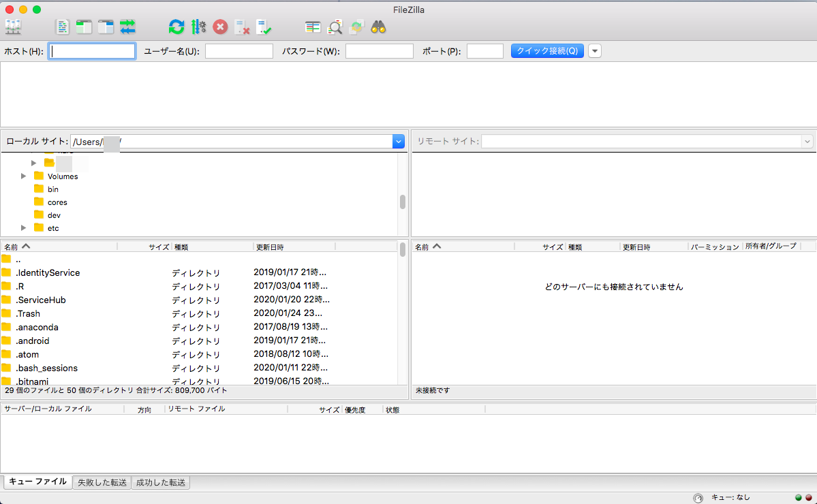This screenshot has width=817, height=504.
Task: Sort remote list by 所有者/グループ column
Action: pyautogui.click(x=771, y=247)
